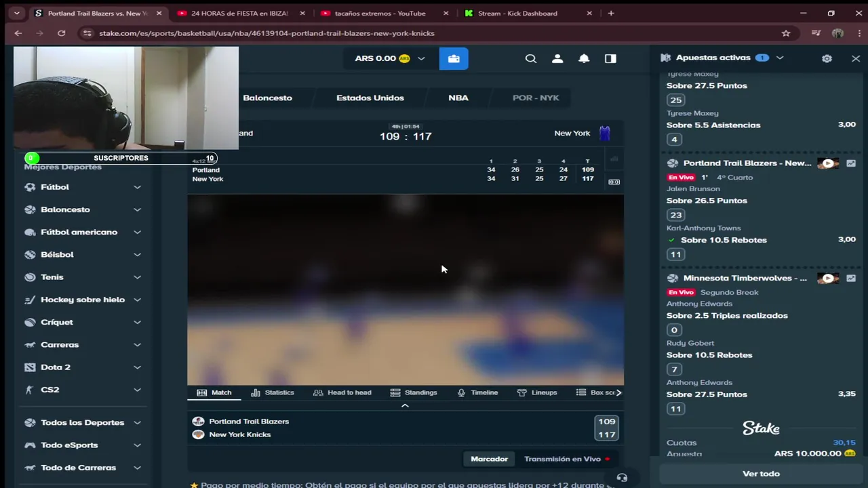
Task: Open Portland Trail Blazers bet title
Action: pos(747,163)
